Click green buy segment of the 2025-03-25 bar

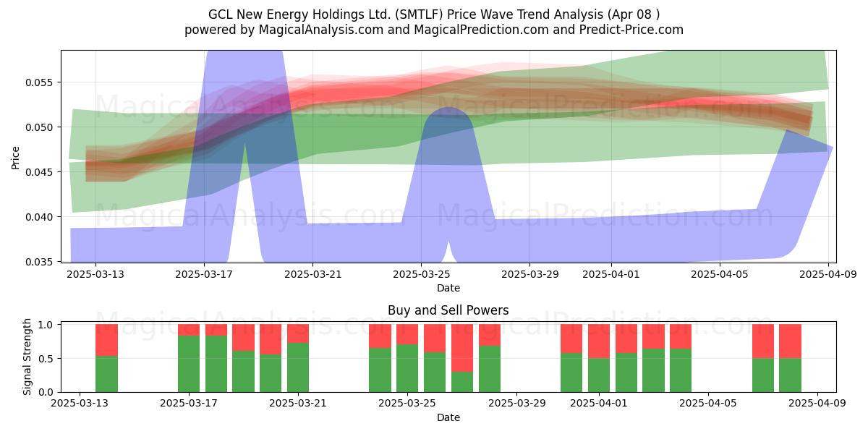tap(407, 368)
